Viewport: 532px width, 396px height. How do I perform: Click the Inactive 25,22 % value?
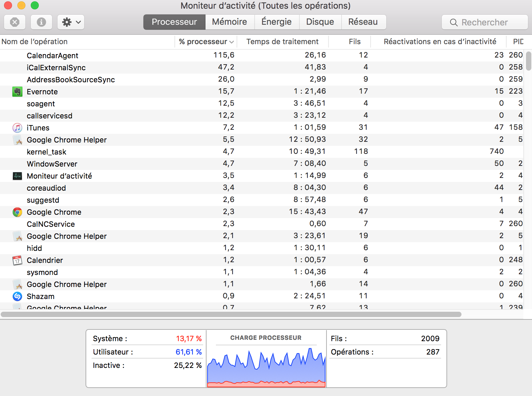(188, 365)
